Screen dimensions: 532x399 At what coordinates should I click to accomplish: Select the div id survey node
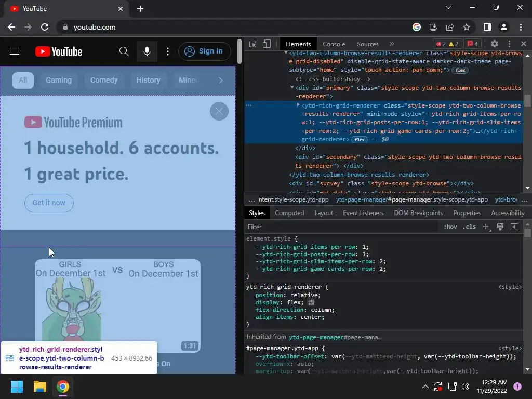point(381,183)
